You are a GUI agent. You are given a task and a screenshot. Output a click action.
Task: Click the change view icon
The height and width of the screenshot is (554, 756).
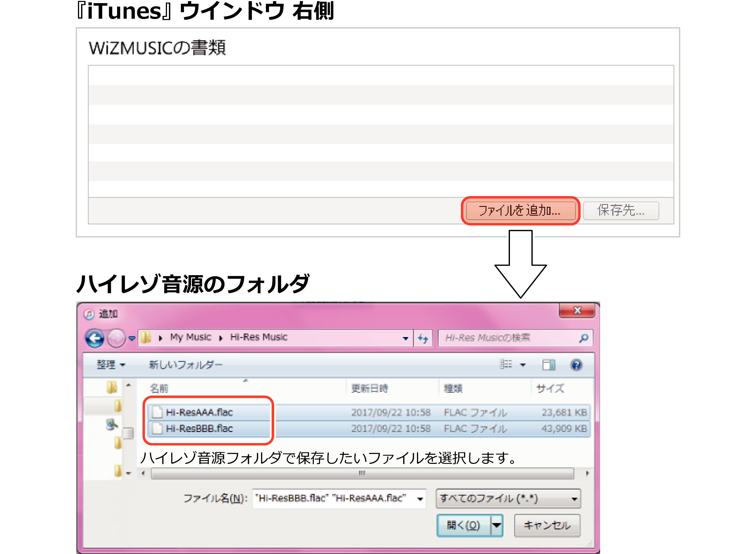pyautogui.click(x=506, y=364)
